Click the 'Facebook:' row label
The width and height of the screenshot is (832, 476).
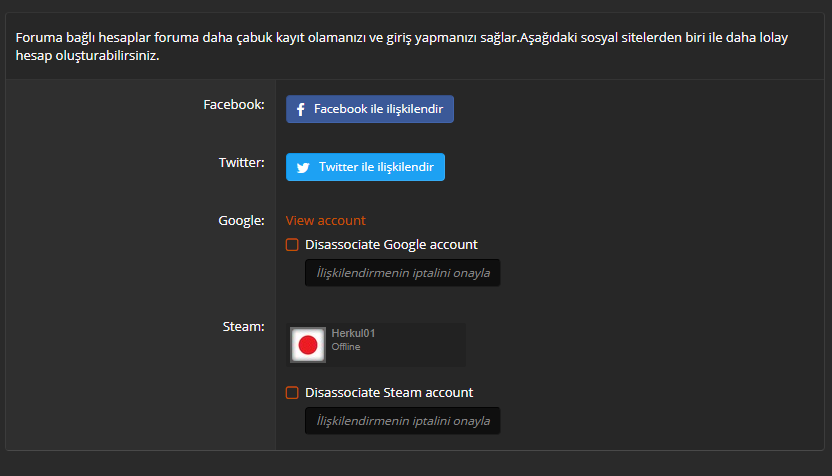pos(234,105)
